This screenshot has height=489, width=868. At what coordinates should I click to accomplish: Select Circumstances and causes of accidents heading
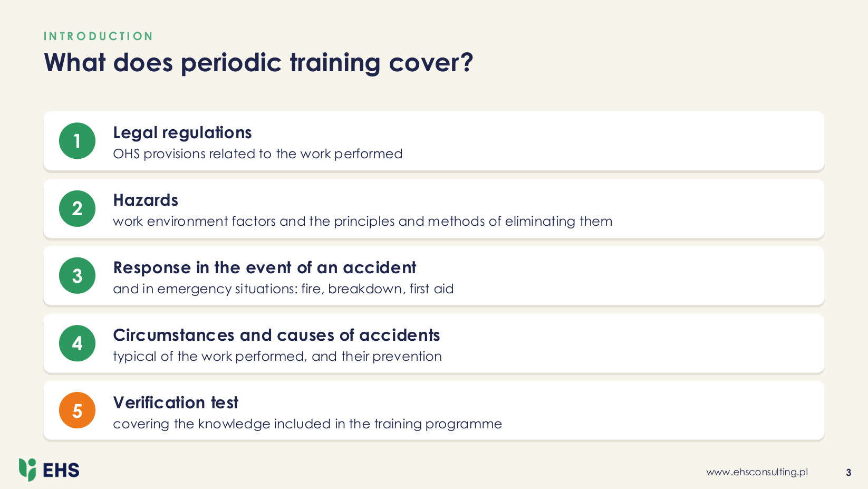tap(276, 335)
